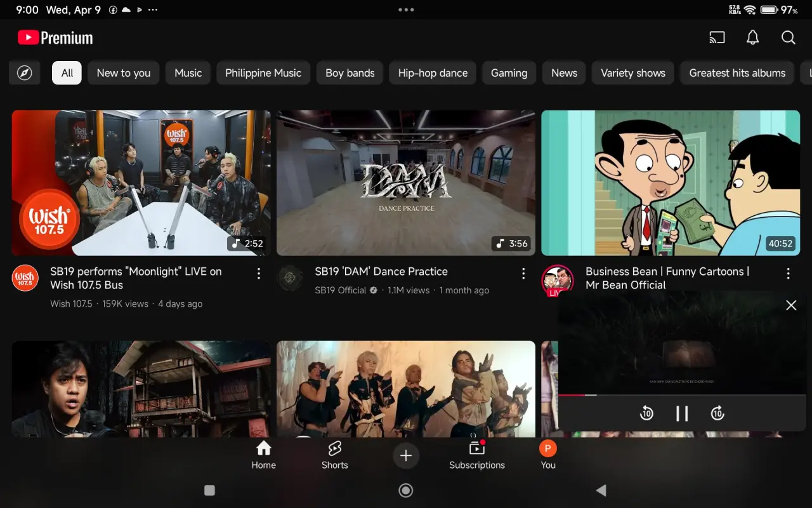Open the Cast to device icon
Image resolution: width=812 pixels, height=508 pixels.
[x=717, y=37]
